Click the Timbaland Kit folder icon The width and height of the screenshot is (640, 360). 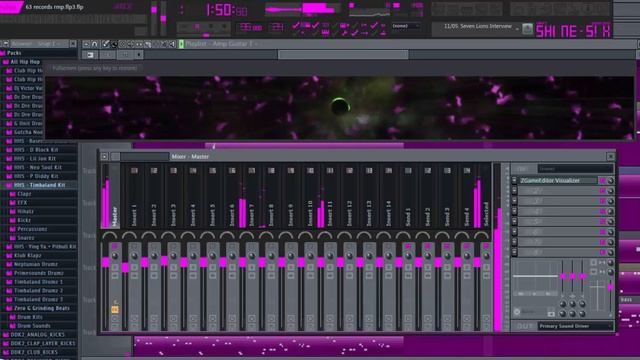[9, 185]
